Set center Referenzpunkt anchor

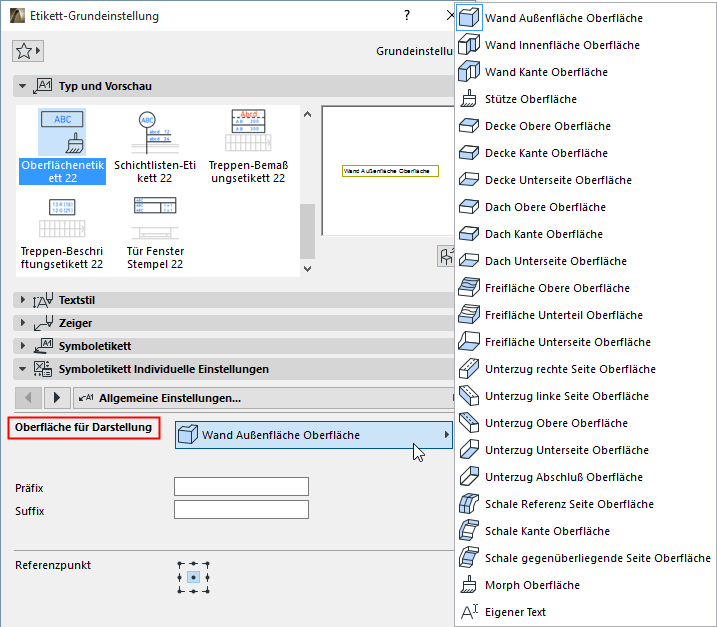[x=193, y=578]
